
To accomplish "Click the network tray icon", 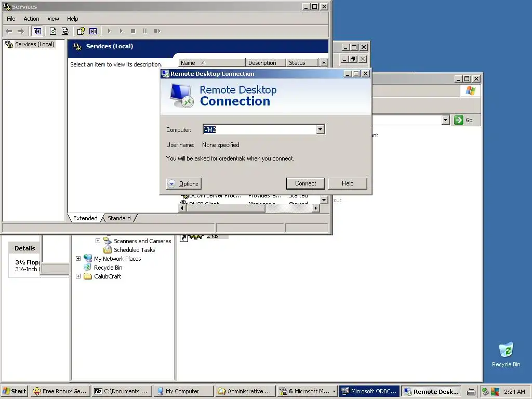I will pos(485,392).
